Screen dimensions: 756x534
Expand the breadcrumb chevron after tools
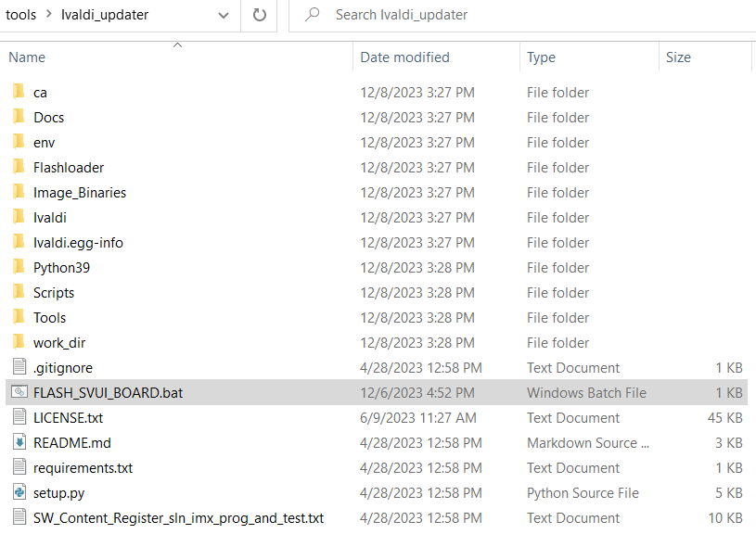[x=49, y=15]
